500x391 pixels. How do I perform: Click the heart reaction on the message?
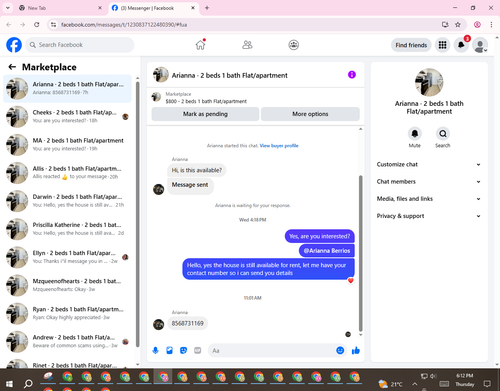350,281
